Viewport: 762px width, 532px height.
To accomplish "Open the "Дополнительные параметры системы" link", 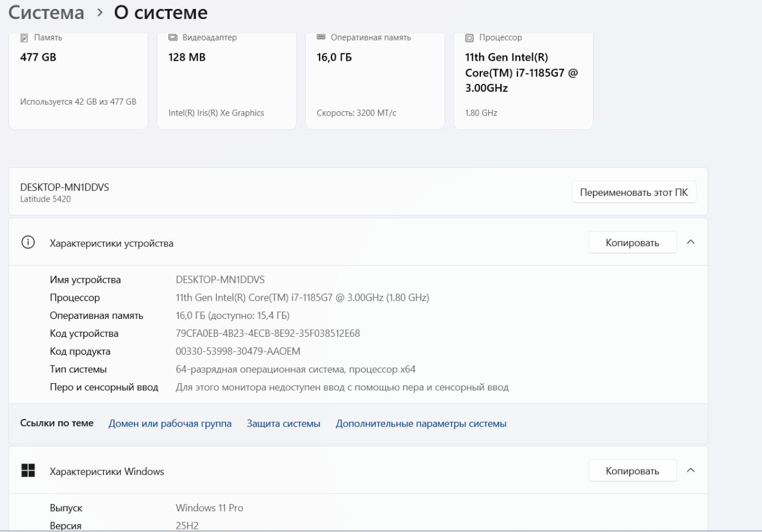I will [421, 424].
